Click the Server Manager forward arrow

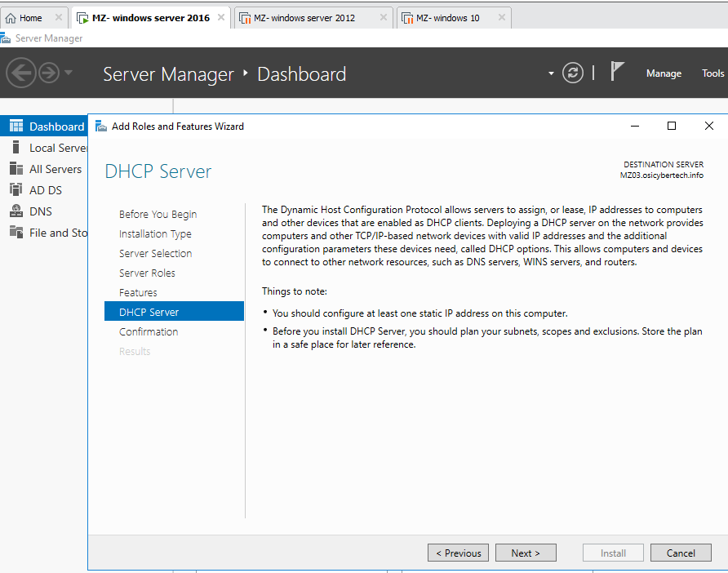[x=49, y=73]
